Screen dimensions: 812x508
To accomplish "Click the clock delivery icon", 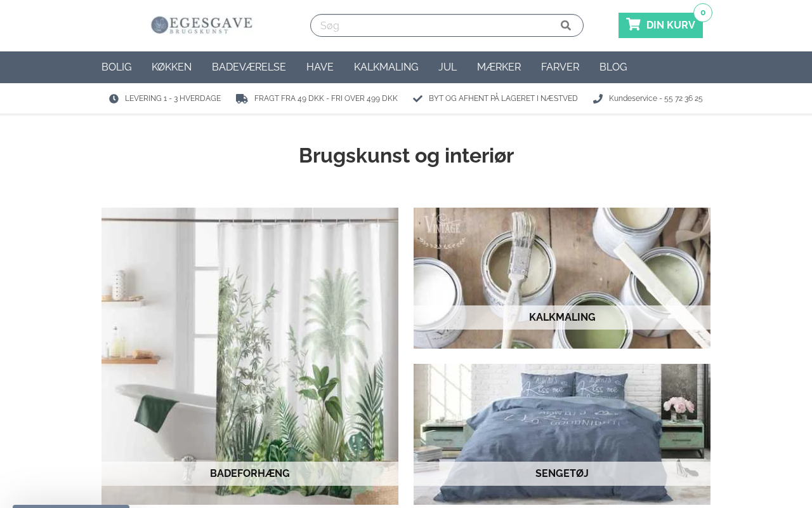I will pos(114,98).
